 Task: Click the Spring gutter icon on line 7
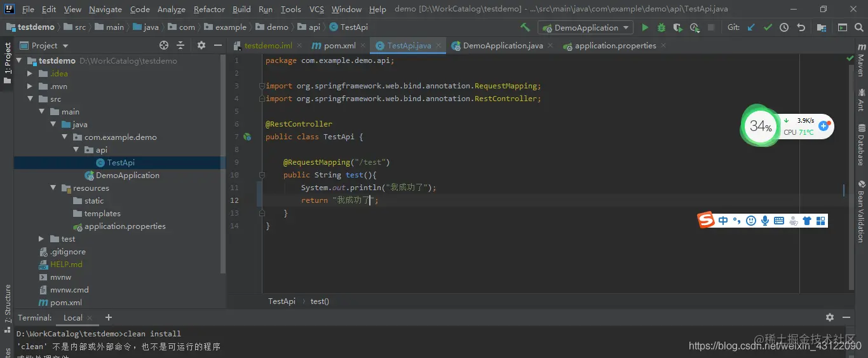pos(247,137)
